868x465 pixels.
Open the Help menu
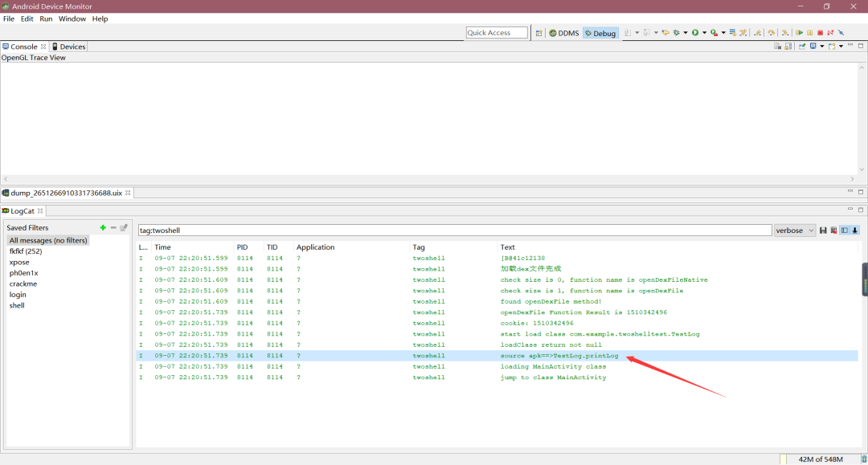pos(100,18)
